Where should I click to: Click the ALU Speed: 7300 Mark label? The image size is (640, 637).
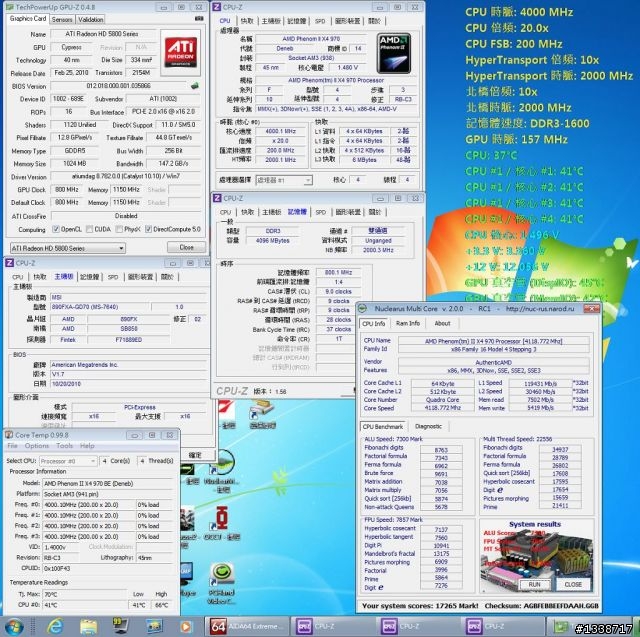(393, 439)
